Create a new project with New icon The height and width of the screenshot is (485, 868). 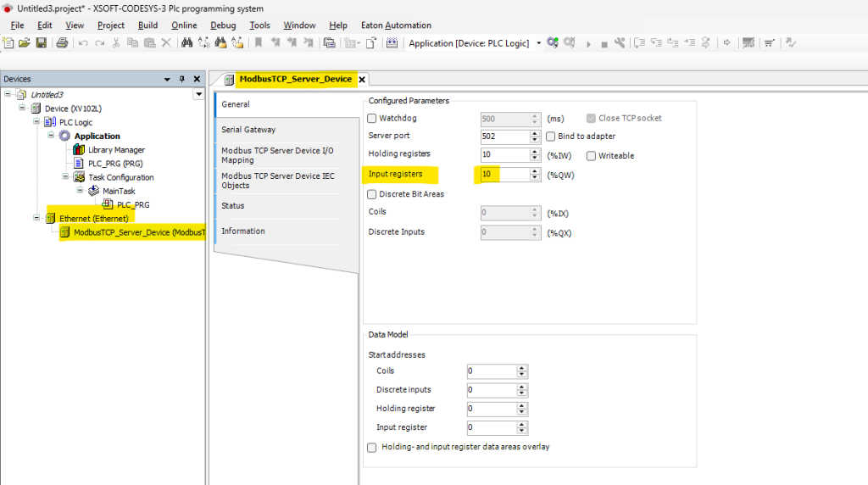[8, 42]
